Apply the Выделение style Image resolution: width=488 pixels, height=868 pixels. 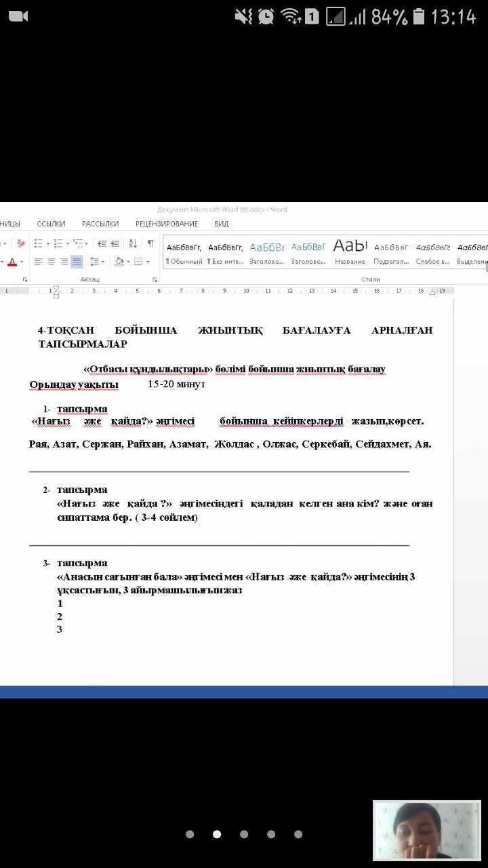tap(472, 253)
